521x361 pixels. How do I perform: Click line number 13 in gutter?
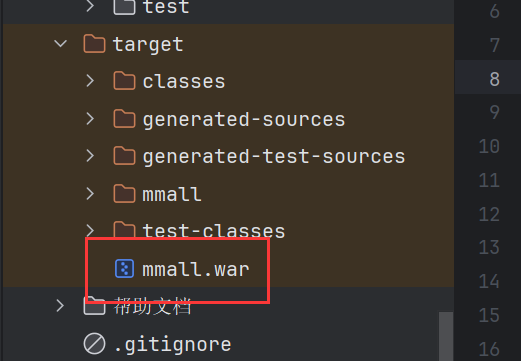[489, 247]
